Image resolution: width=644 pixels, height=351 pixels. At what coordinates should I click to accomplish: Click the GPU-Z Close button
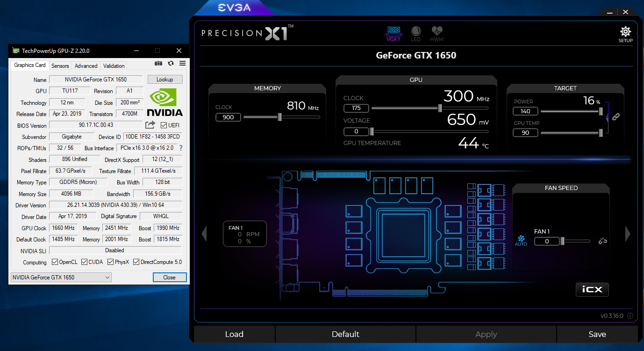170,277
